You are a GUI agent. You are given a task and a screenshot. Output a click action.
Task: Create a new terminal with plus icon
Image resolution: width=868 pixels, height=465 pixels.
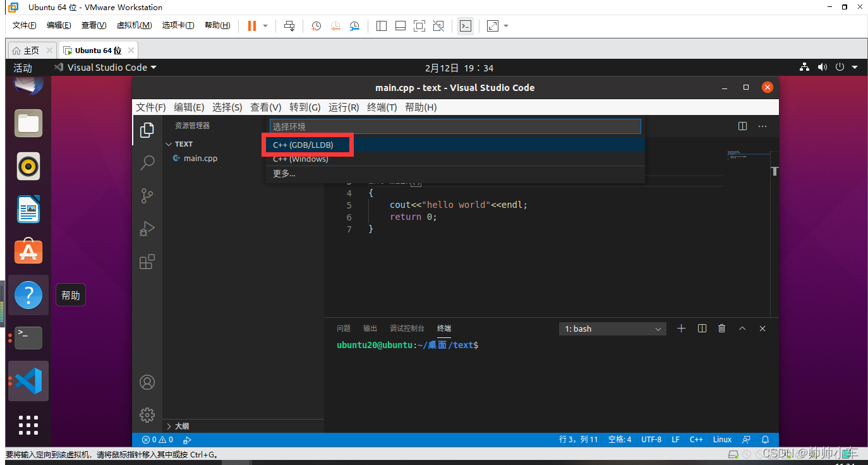681,329
